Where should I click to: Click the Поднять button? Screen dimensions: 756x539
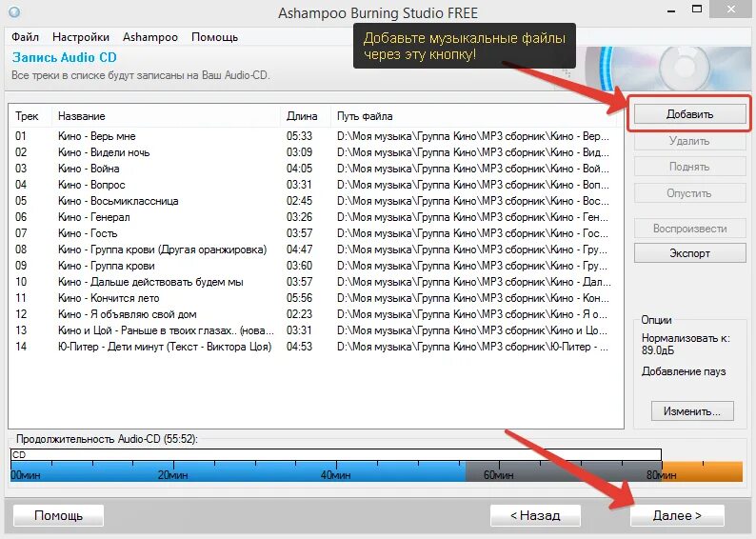pyautogui.click(x=689, y=167)
